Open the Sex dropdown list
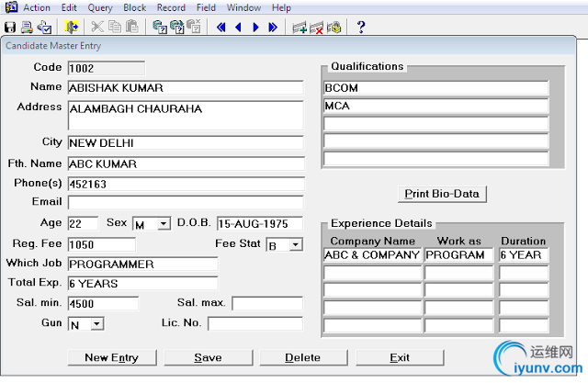 (164, 224)
